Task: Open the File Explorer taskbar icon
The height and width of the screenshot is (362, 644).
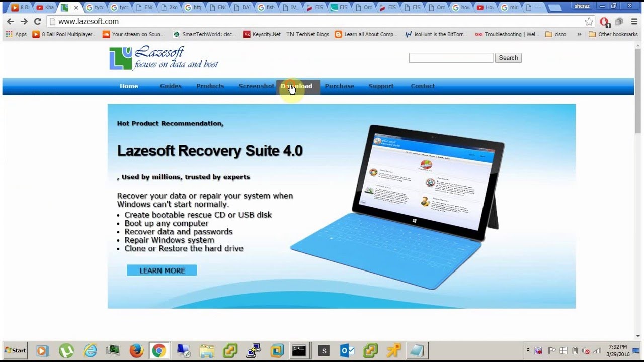Action: tap(207, 350)
